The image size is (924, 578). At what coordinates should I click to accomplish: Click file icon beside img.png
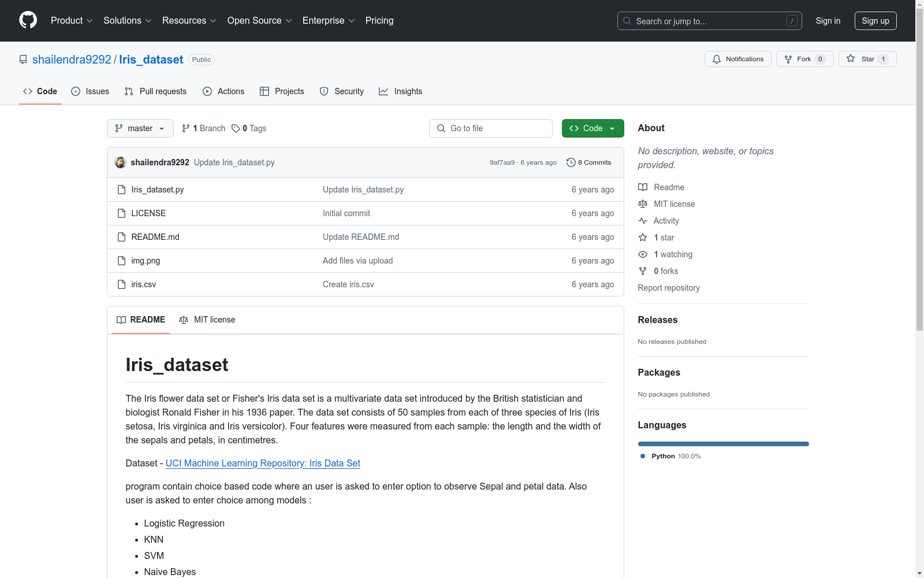coord(121,261)
